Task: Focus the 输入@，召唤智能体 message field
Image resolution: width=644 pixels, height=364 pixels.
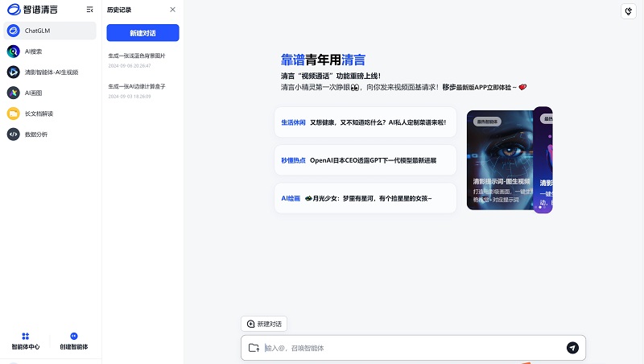Action: tap(413, 348)
